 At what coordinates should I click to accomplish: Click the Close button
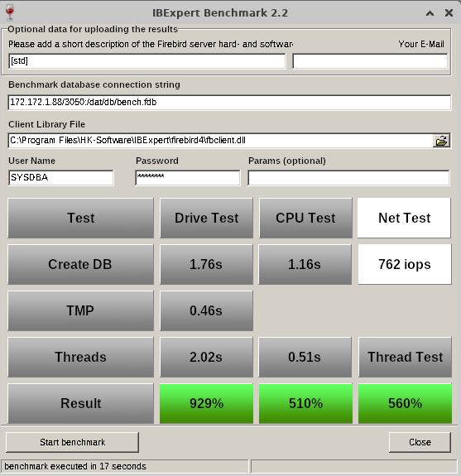[x=420, y=442]
